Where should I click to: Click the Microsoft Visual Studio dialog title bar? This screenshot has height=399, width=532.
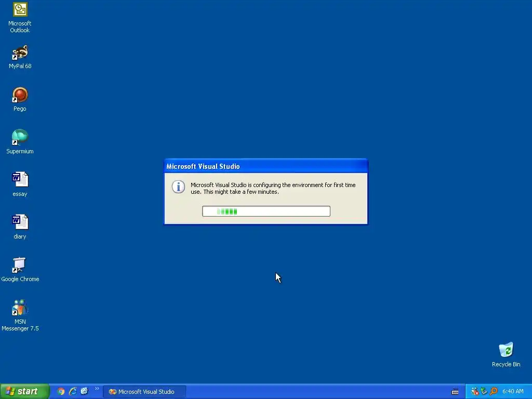pyautogui.click(x=266, y=166)
